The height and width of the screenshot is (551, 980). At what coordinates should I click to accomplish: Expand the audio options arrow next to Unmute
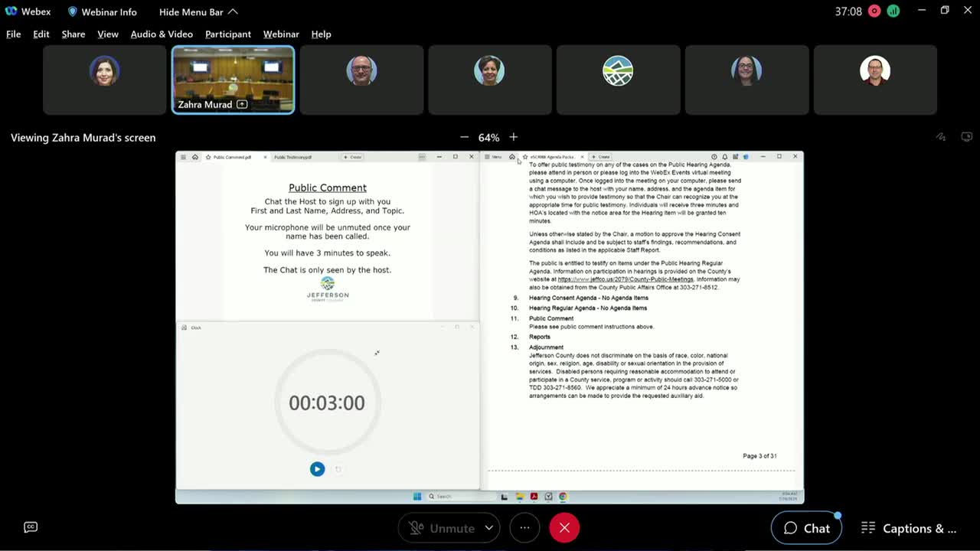[488, 528]
